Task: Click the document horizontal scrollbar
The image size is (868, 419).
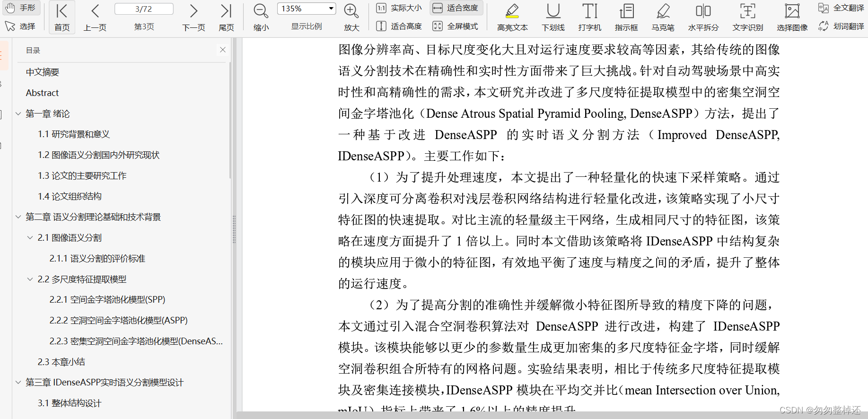Action: coord(552,415)
